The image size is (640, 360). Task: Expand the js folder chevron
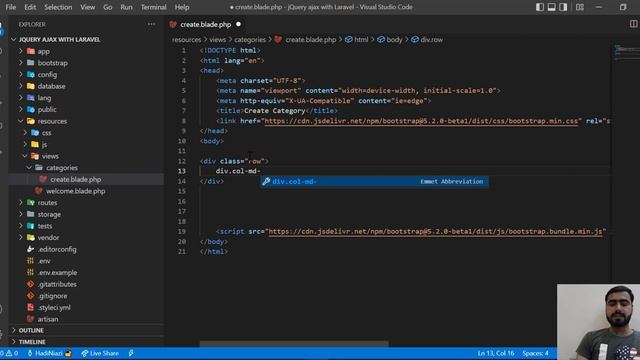25,144
